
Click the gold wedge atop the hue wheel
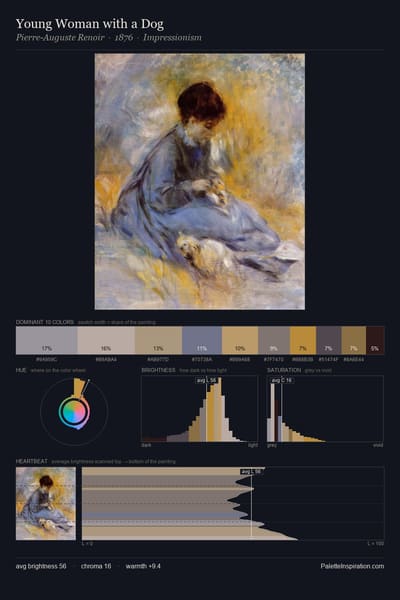tap(79, 387)
